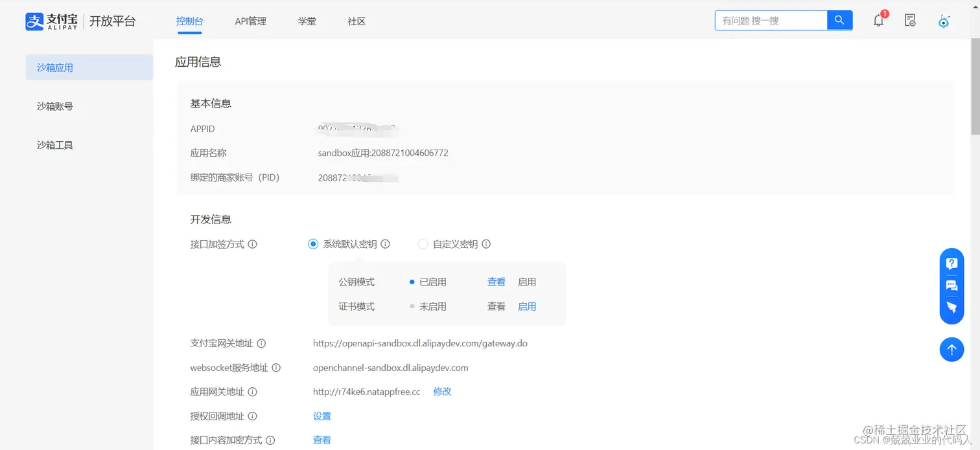
Task: Click the 应用信息 heading
Action: 198,62
